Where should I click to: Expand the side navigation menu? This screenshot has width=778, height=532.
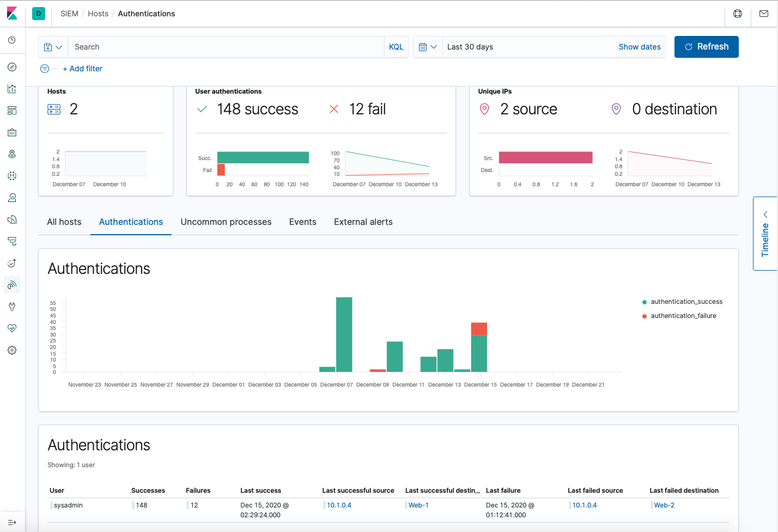(x=12, y=522)
